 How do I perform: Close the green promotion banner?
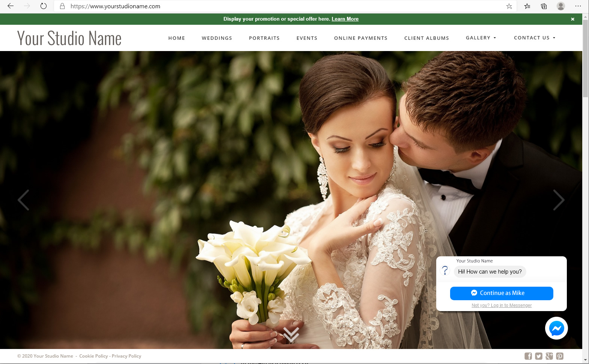click(x=572, y=19)
